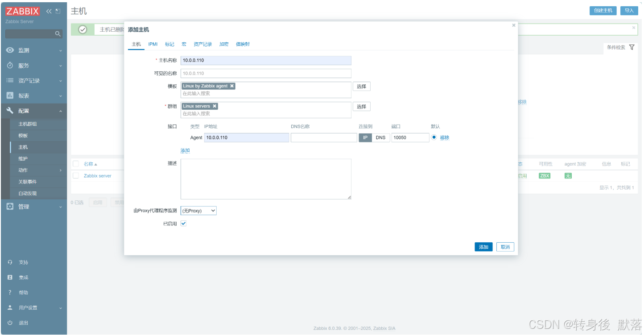Click the 条件检索 filter funnel icon

coord(632,47)
